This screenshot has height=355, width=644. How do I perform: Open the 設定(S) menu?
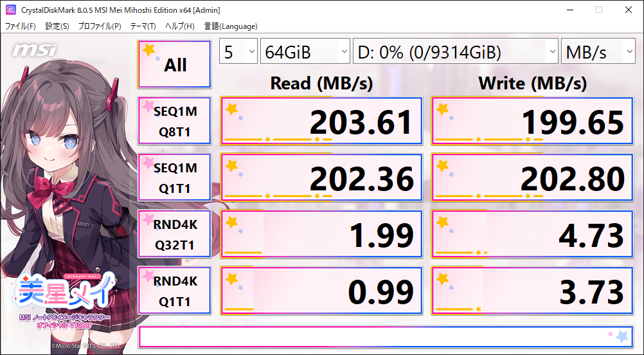(x=57, y=26)
